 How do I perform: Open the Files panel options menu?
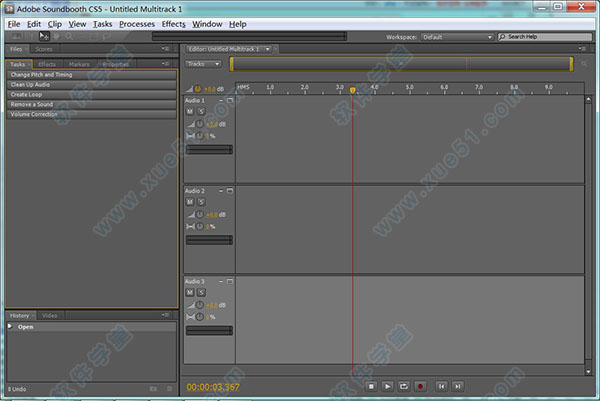(165, 49)
